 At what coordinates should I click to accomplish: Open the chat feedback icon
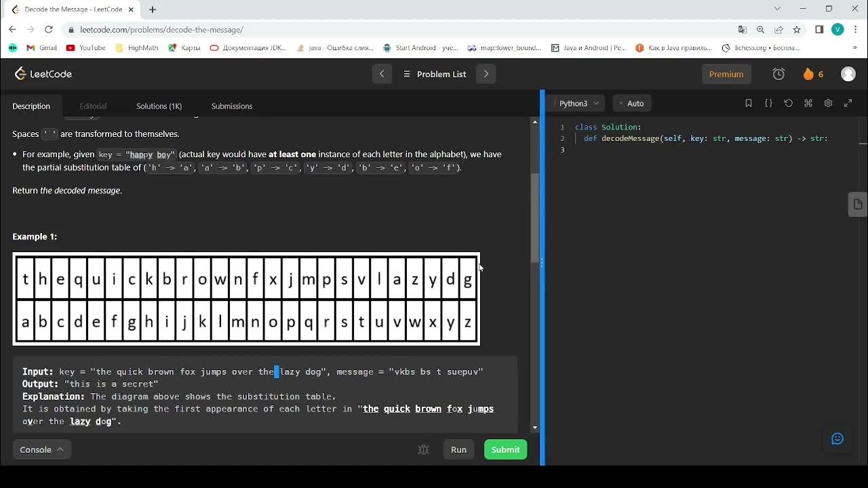tap(837, 439)
